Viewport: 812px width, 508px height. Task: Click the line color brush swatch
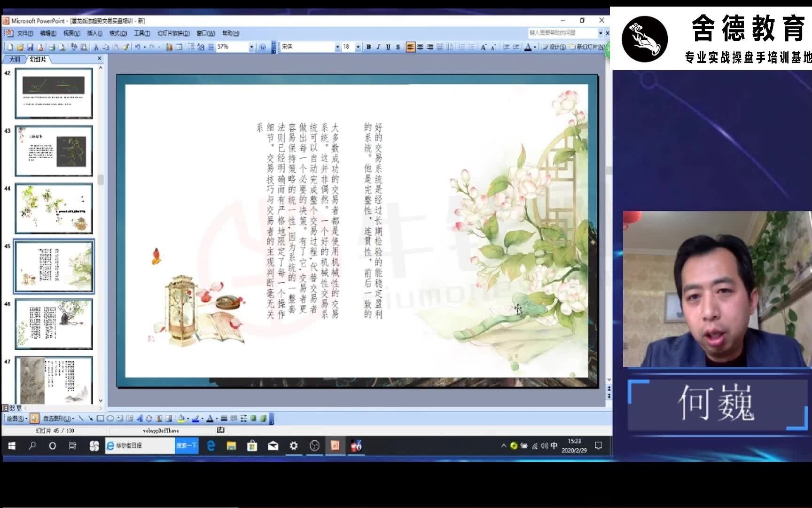click(x=195, y=419)
